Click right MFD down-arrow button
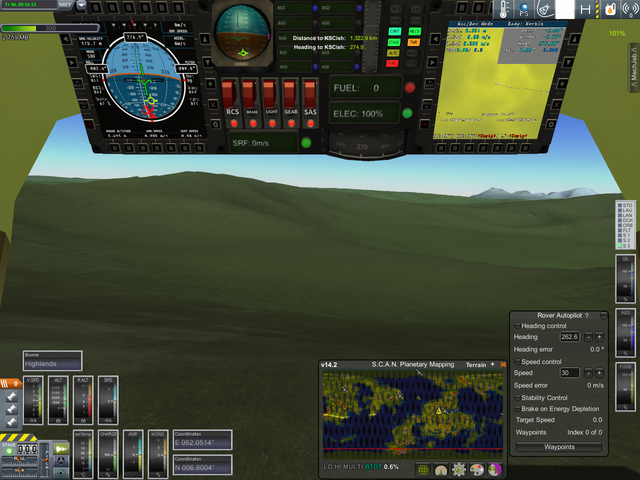 (568, 62)
